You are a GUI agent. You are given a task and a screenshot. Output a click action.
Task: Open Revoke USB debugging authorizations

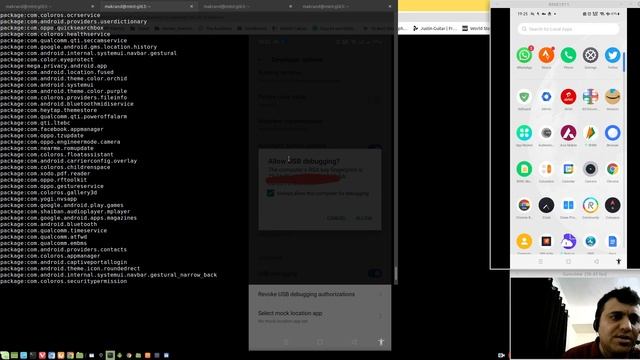coord(320,294)
